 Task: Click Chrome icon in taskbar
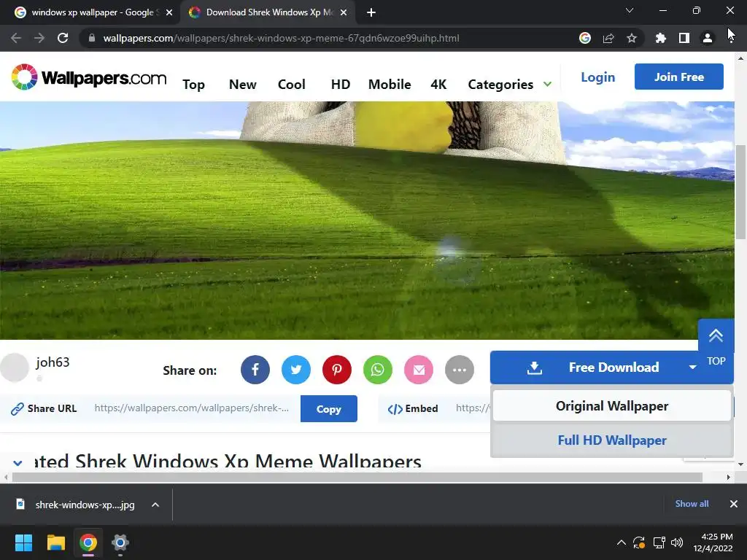point(88,542)
